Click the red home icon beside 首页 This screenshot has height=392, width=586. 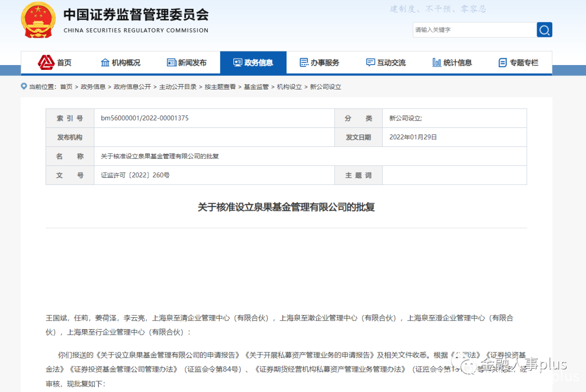[46, 62]
